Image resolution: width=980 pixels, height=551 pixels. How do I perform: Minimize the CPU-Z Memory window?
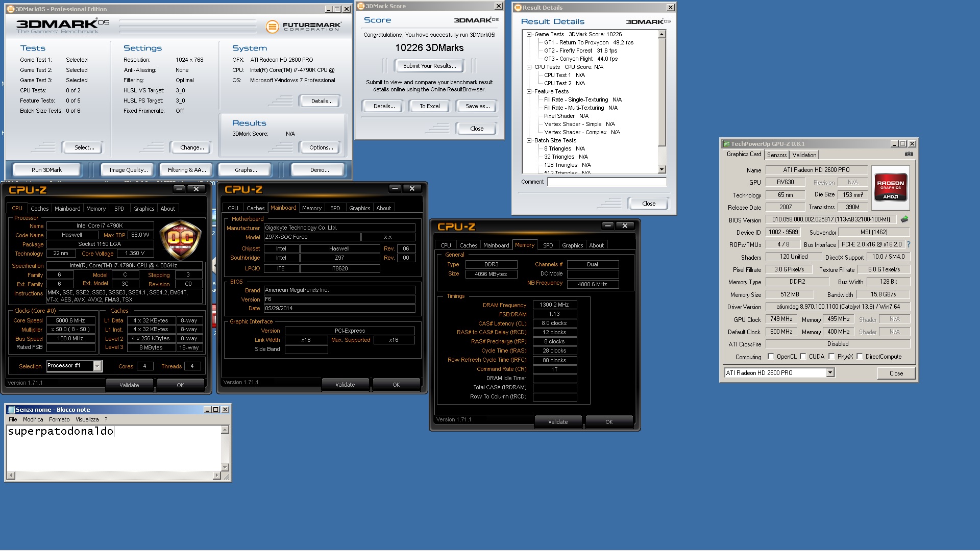pos(608,226)
